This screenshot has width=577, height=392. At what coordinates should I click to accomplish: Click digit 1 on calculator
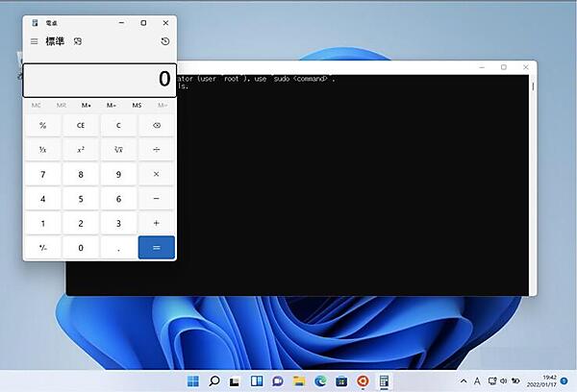click(x=42, y=223)
